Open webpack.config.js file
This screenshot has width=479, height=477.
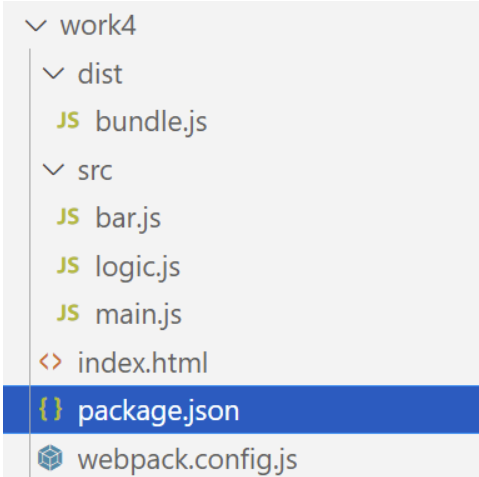(x=187, y=461)
